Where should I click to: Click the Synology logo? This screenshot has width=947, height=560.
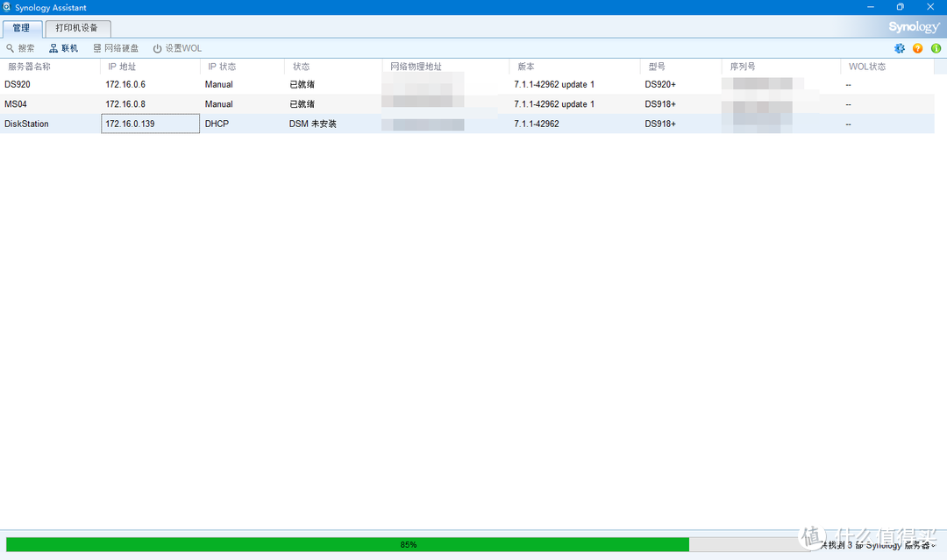point(914,26)
